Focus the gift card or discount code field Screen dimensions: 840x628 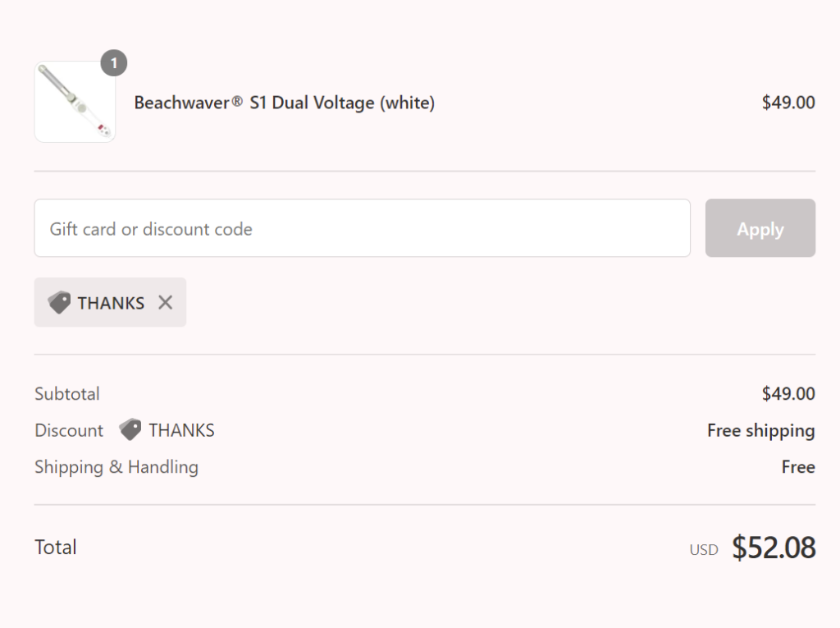point(362,228)
